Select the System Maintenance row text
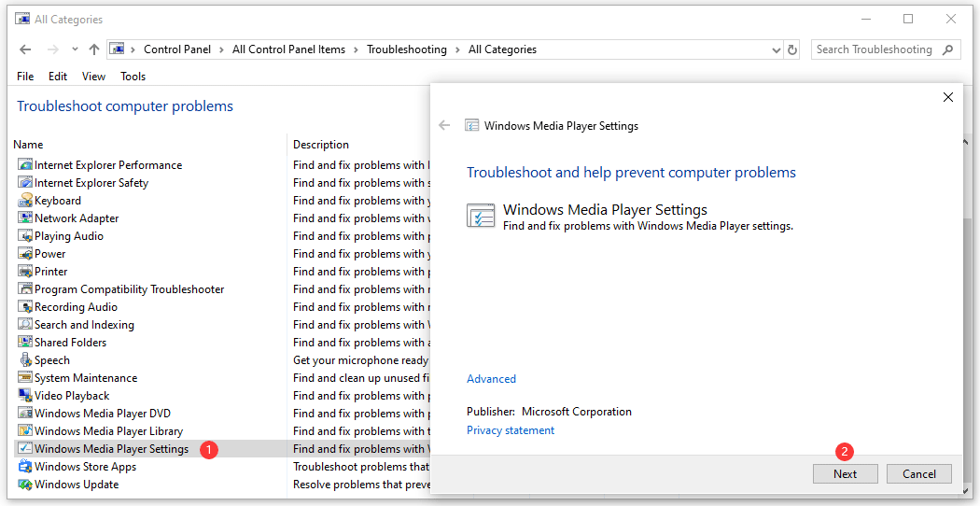 pos(86,378)
